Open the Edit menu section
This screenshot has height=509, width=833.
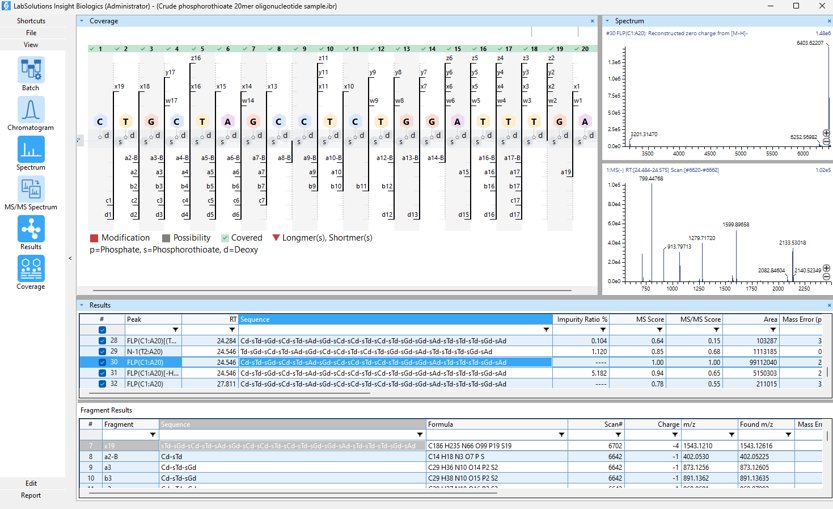point(31,483)
